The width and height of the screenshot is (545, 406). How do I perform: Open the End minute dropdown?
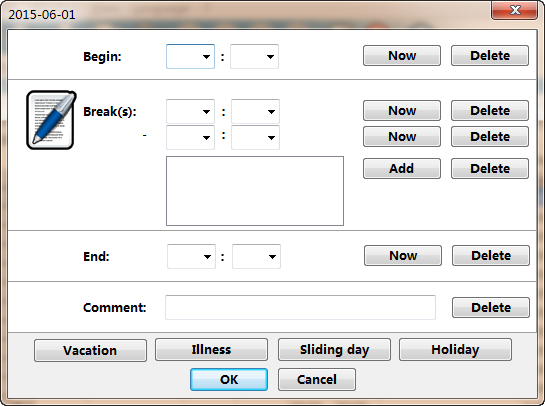pos(257,257)
